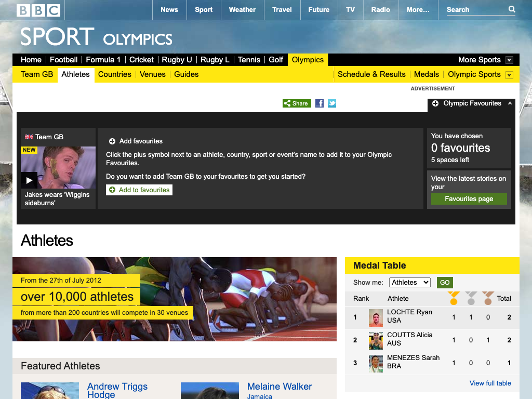Image resolution: width=532 pixels, height=399 pixels.
Task: Go to Home in sport navigation
Action: (31, 60)
